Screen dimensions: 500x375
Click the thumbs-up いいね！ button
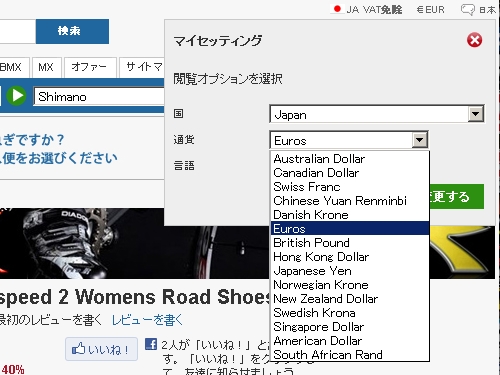pos(101,349)
